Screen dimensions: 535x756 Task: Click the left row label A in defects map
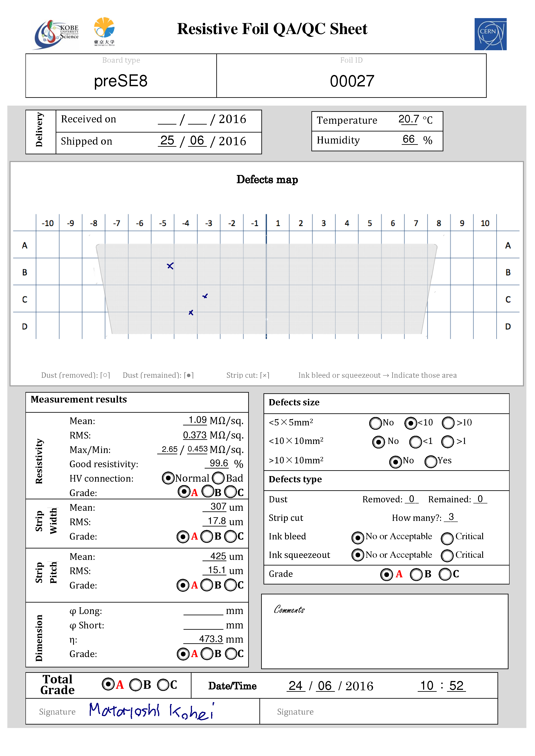(x=25, y=245)
